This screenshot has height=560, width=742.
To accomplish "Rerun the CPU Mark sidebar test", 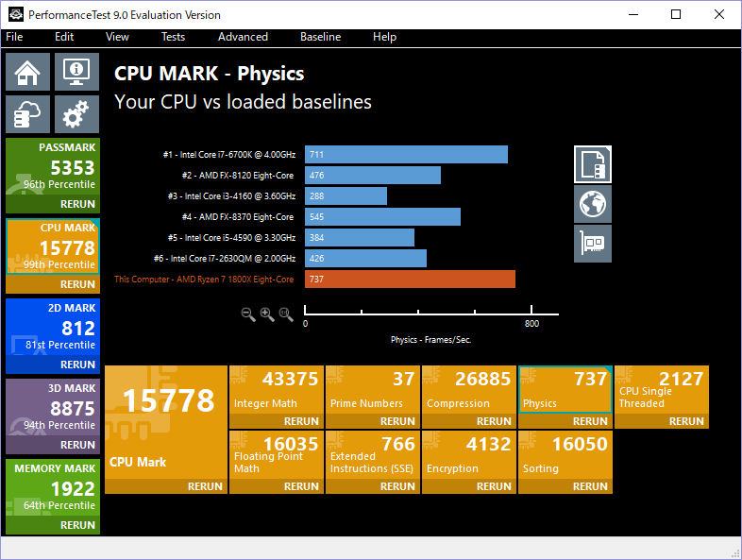I will pyautogui.click(x=77, y=284).
